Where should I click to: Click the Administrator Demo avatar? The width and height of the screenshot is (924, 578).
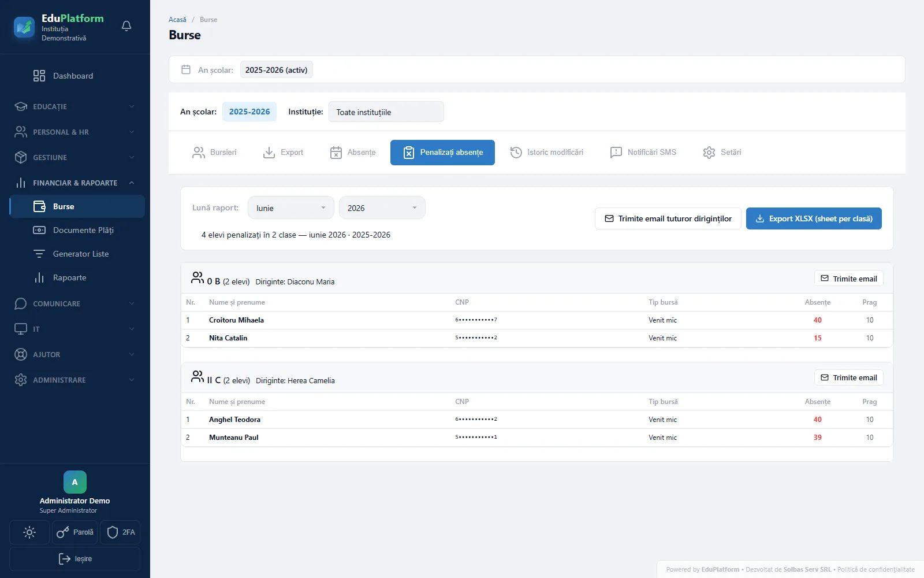pyautogui.click(x=75, y=482)
